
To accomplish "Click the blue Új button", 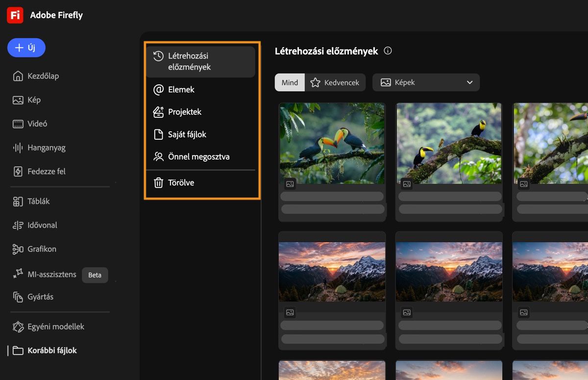I will pyautogui.click(x=26, y=48).
